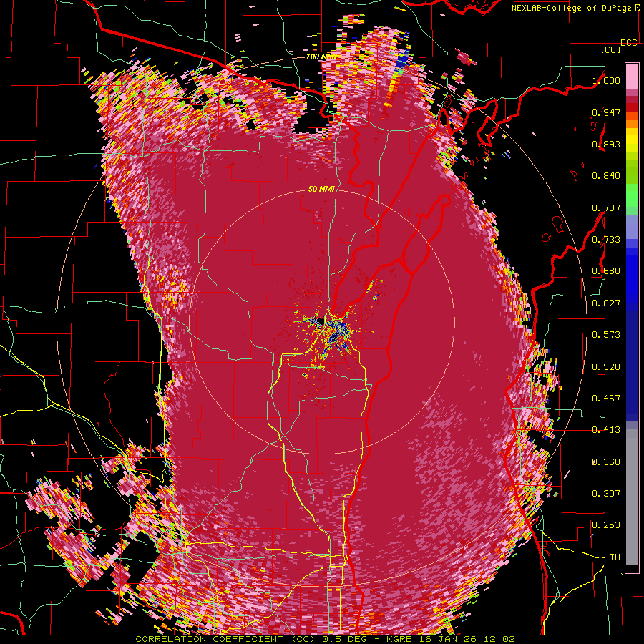Click the gray lower color bar segment
The height and width of the screenshot is (644, 644).
[632, 497]
